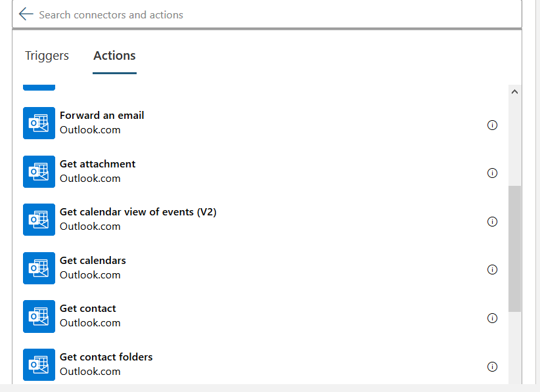Switch to the Triggers tab
The height and width of the screenshot is (392, 540).
[47, 56]
